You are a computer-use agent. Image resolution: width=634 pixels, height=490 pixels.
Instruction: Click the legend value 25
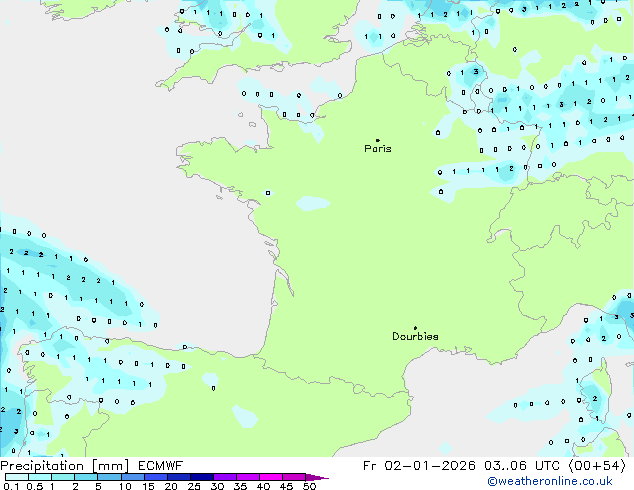pos(194,486)
